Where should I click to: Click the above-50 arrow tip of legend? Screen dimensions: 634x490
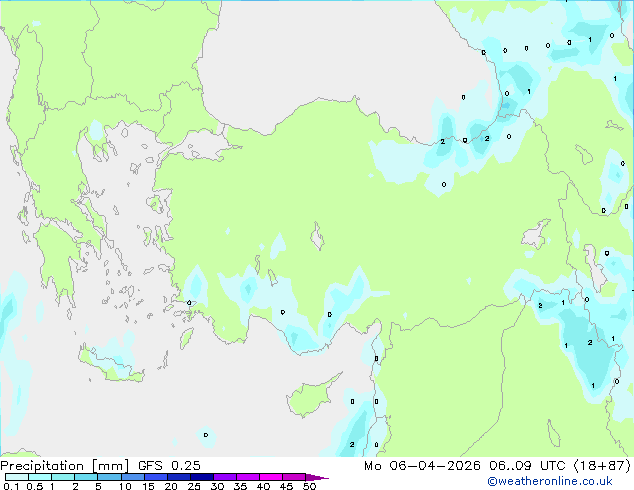(317, 477)
